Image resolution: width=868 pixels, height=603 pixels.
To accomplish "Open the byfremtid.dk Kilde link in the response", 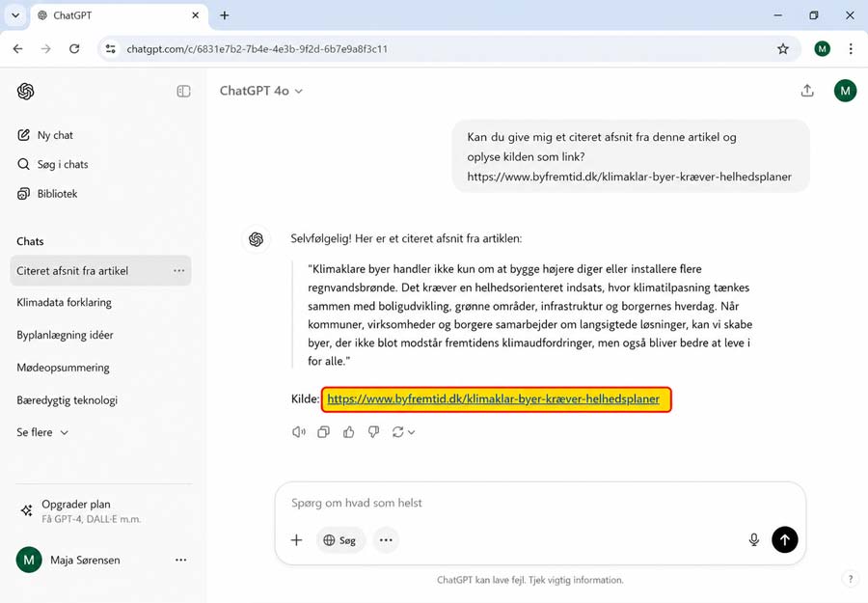I will 493,399.
